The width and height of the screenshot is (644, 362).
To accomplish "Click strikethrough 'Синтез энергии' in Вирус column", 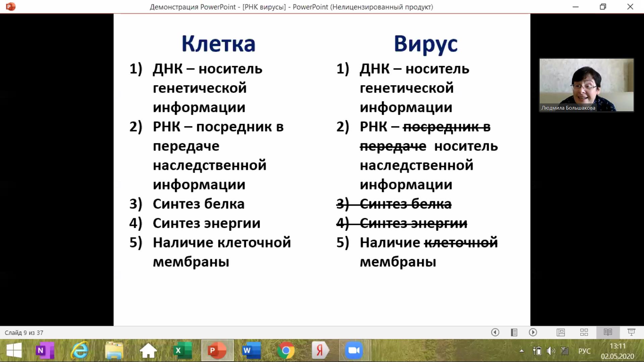I will [413, 223].
